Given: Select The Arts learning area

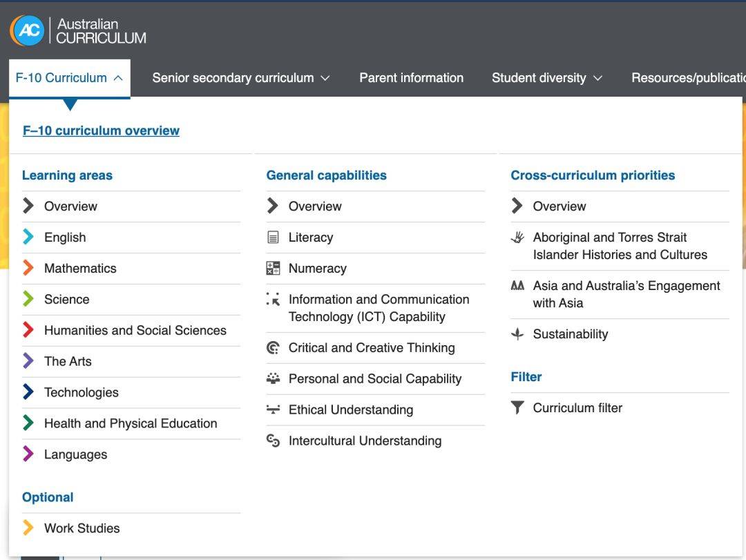Looking at the screenshot, I should point(68,361).
